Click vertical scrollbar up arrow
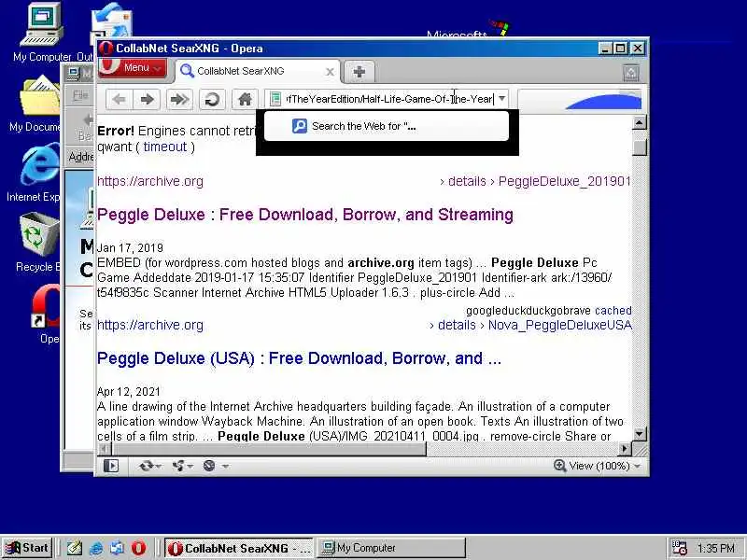 639,123
